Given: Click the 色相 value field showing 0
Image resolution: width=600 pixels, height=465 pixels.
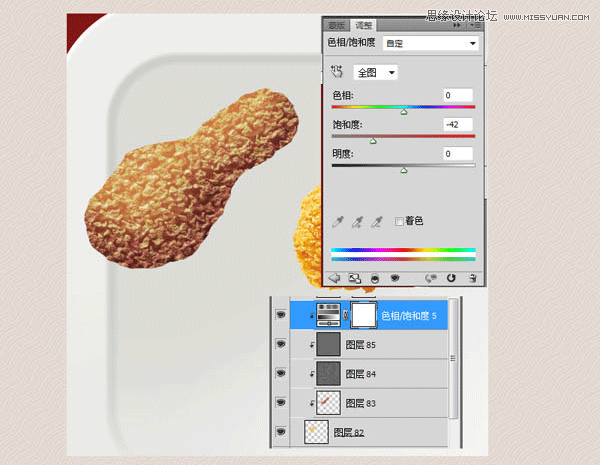Looking at the screenshot, I should (458, 95).
